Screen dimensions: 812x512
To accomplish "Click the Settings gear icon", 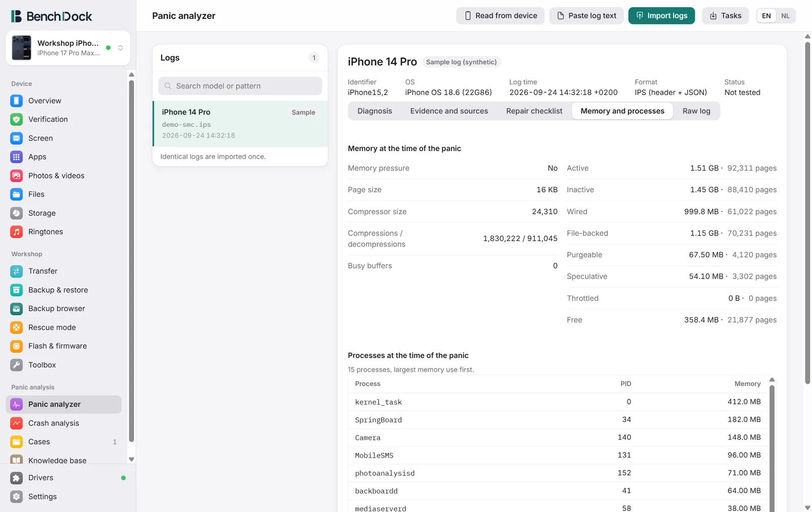I will point(16,497).
